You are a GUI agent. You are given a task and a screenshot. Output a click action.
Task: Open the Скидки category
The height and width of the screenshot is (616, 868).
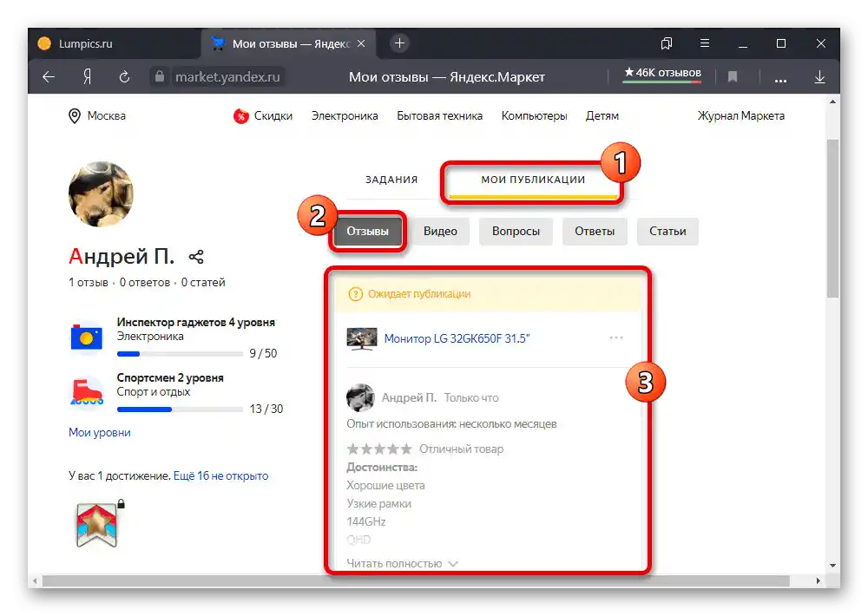point(263,115)
